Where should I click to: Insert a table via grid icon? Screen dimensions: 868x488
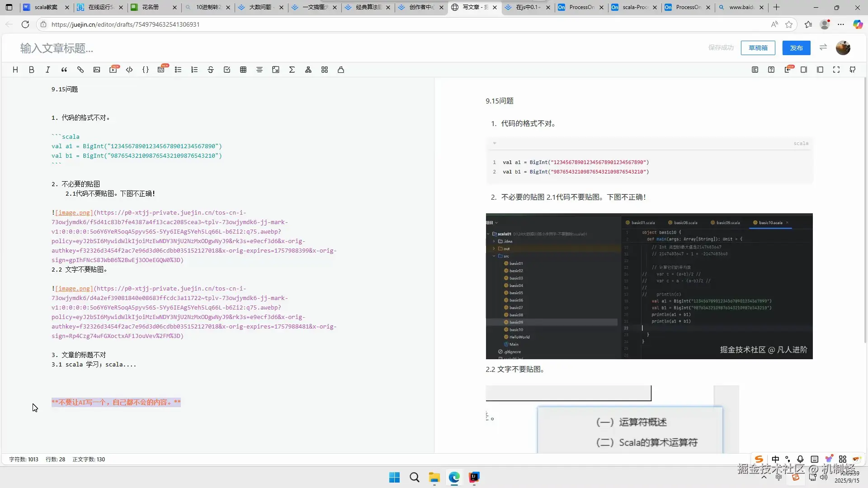pos(243,70)
